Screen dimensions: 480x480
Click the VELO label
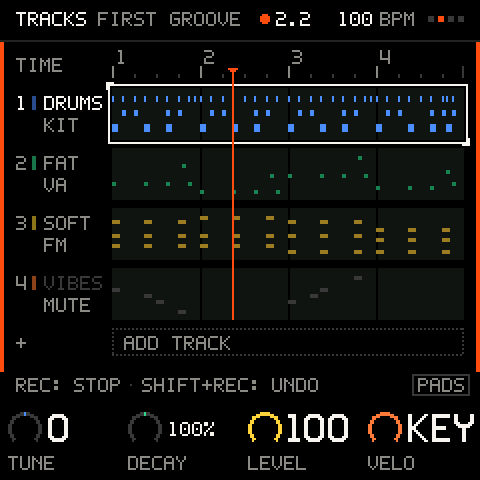391,463
